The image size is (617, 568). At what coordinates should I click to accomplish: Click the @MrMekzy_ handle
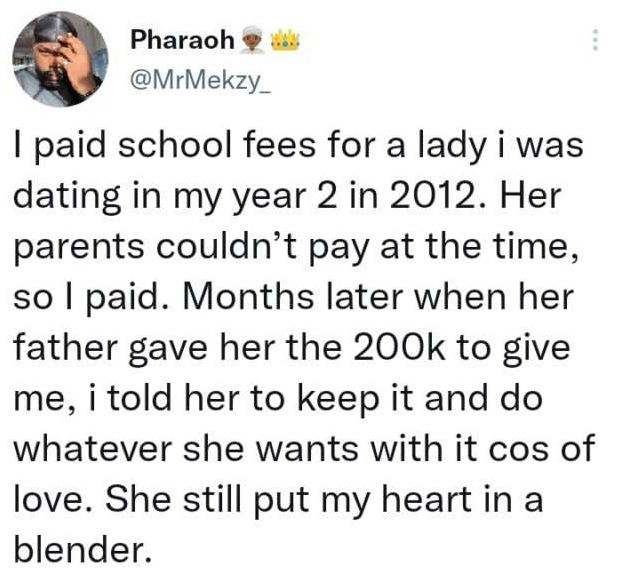188,73
